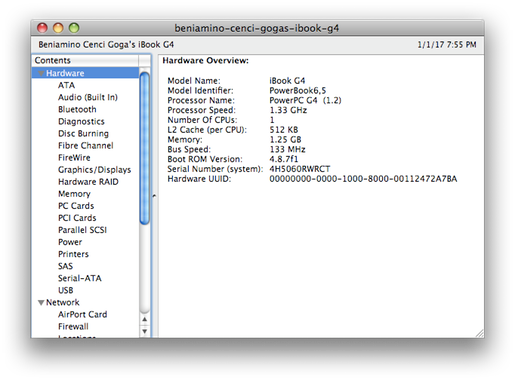Viewport: 515px width, 380px height.
Task: Click the yellow minimize window button
Action: pos(58,28)
